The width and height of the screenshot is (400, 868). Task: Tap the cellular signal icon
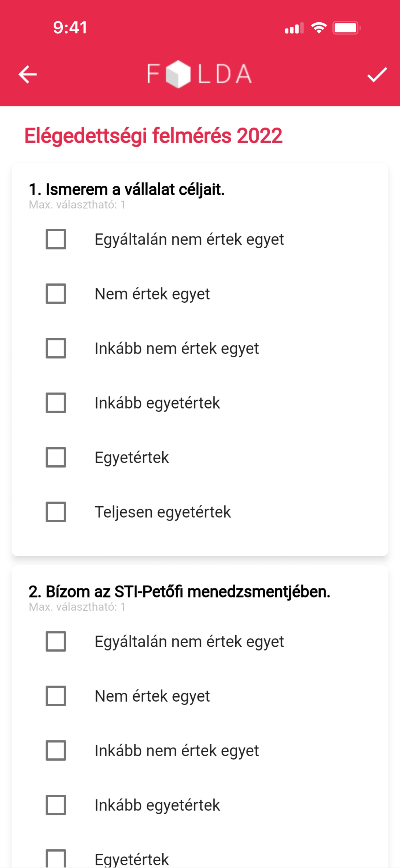pyautogui.click(x=294, y=28)
